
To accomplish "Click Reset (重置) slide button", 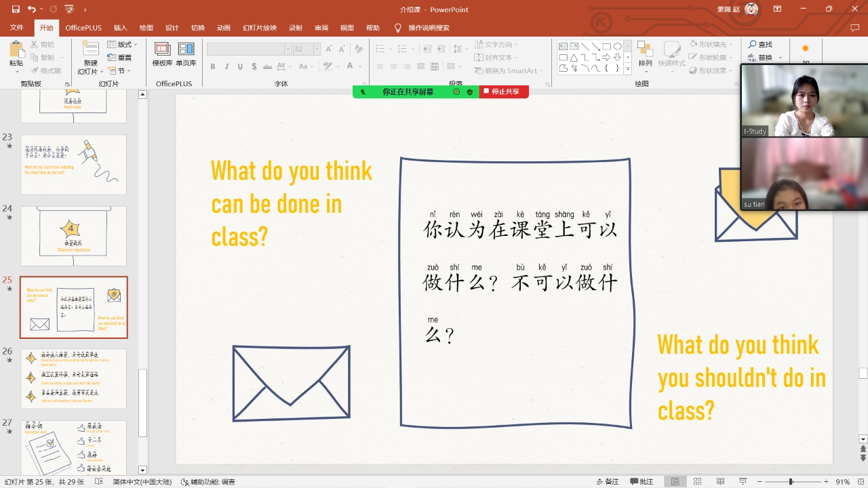I will pos(119,58).
